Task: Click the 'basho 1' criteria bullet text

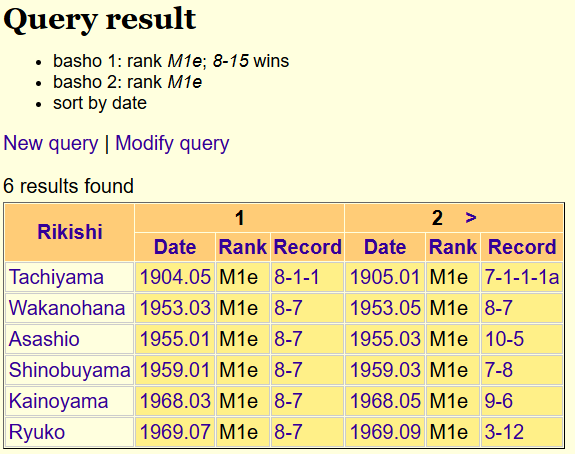Action: click(x=171, y=61)
